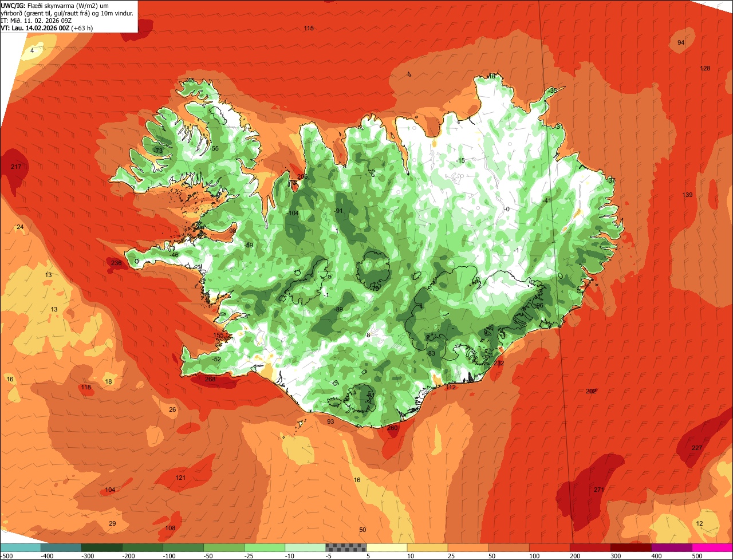The width and height of the screenshot is (733, 560).
Task: Click the light green -25 to -10 legend swatch
Action: 264,547
